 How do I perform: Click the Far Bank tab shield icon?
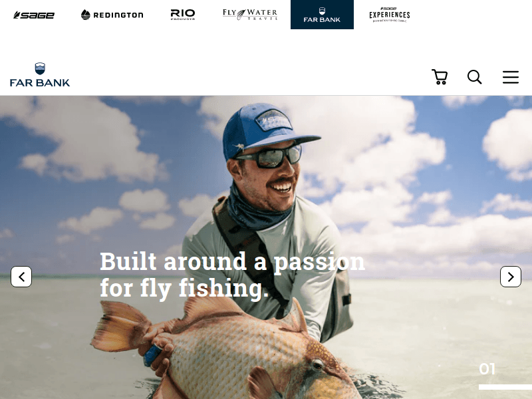tap(322, 11)
